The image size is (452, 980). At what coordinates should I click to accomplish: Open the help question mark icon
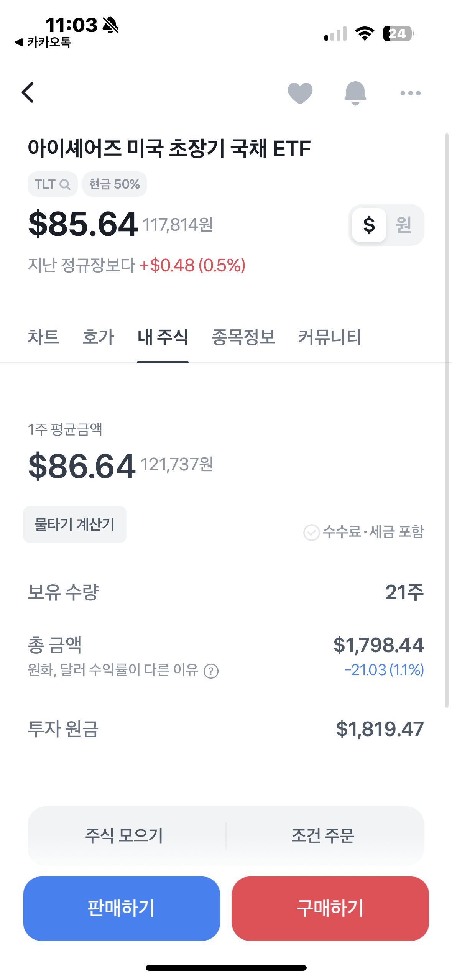point(211,671)
